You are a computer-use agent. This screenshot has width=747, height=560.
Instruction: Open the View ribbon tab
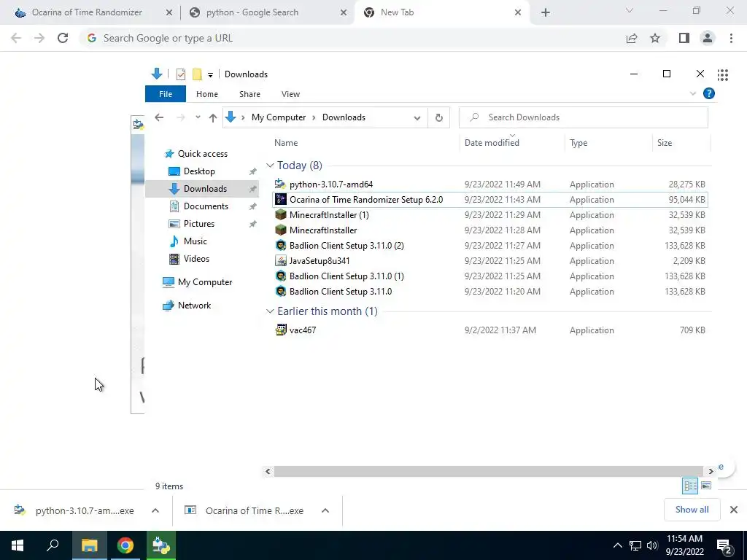(x=290, y=94)
